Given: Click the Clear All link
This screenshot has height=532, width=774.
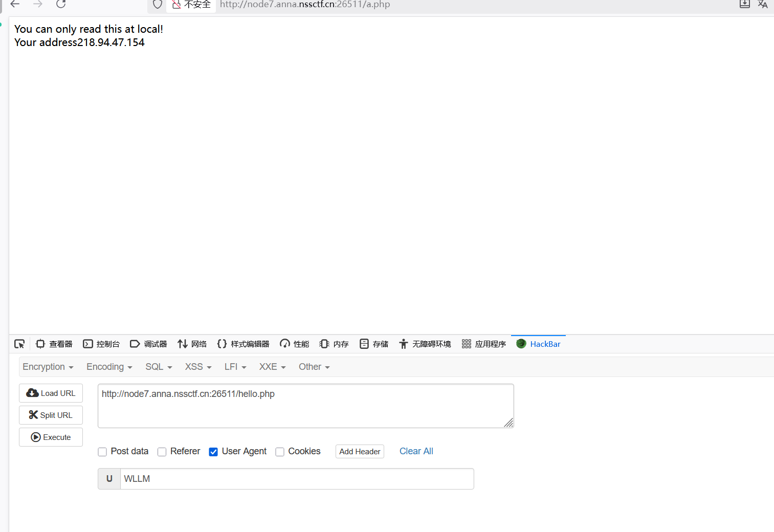Looking at the screenshot, I should coord(416,451).
